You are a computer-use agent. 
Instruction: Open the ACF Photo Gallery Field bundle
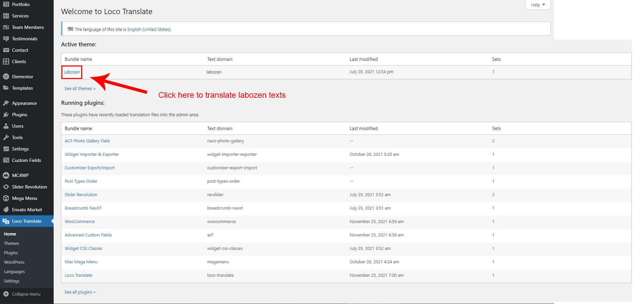coord(87,141)
